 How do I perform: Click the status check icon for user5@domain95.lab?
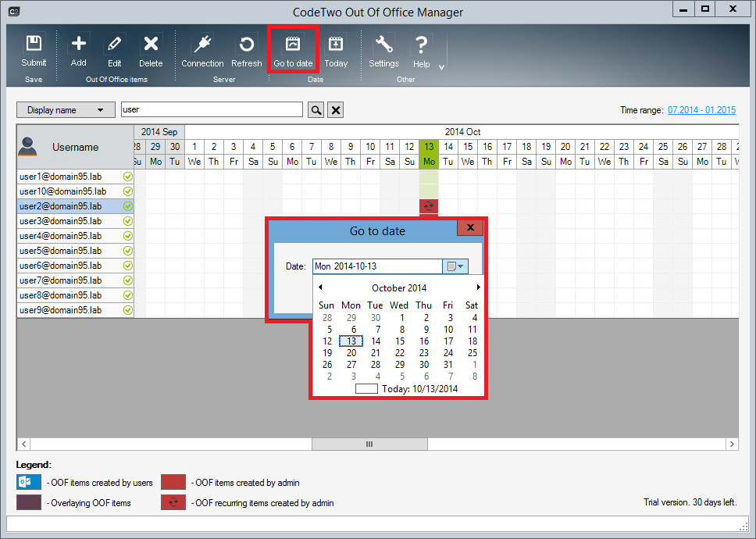tap(128, 251)
